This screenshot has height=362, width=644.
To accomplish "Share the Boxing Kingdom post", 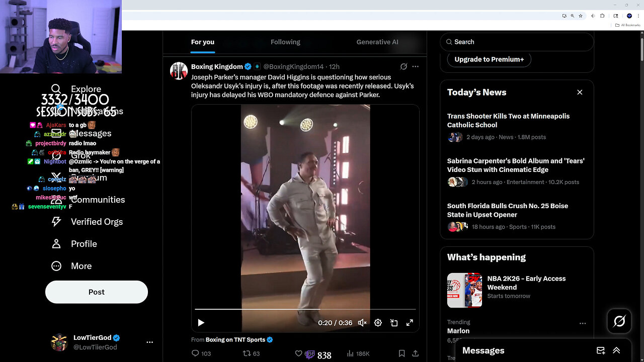I will pyautogui.click(x=415, y=354).
